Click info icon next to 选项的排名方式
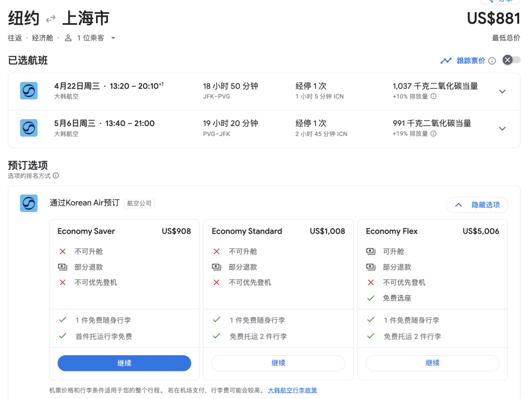The width and height of the screenshot is (532, 399). pyautogui.click(x=56, y=176)
